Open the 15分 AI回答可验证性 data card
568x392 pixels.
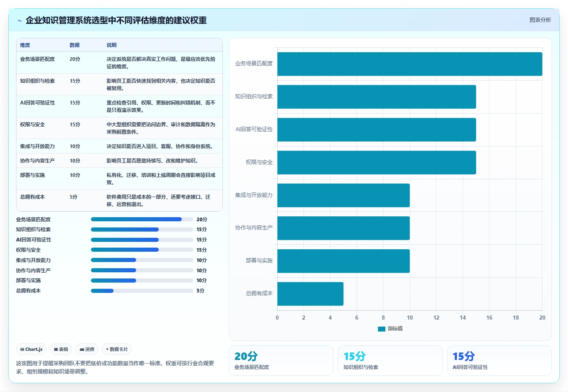click(499, 360)
